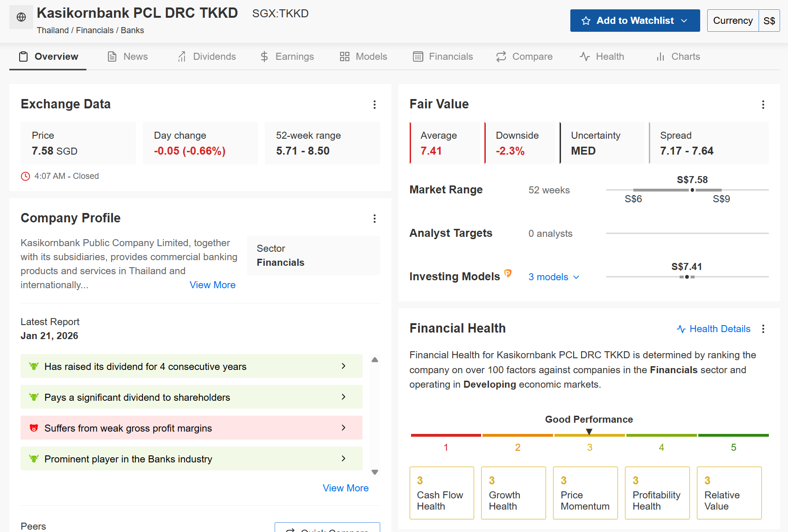
Task: Go to the Health tab
Action: (x=602, y=57)
